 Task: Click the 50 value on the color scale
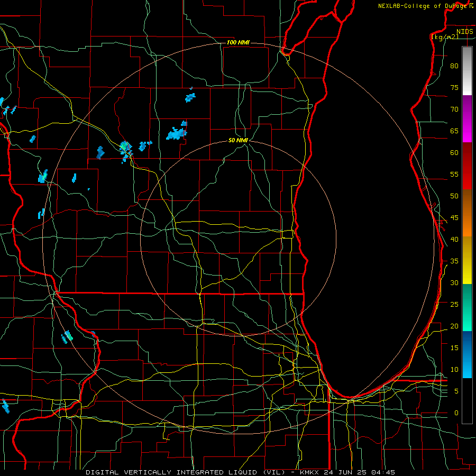click(x=454, y=196)
